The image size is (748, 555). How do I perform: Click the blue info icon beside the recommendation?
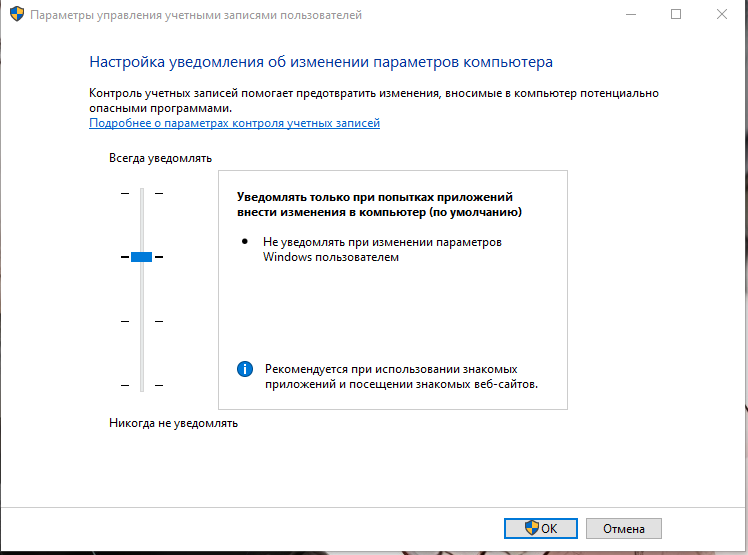click(245, 369)
